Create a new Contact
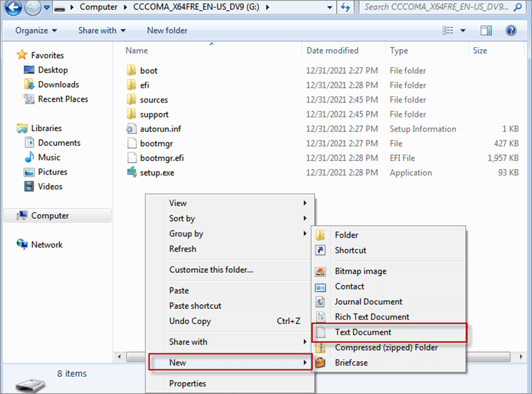Viewport: 532px width, 394px height. click(x=389, y=286)
